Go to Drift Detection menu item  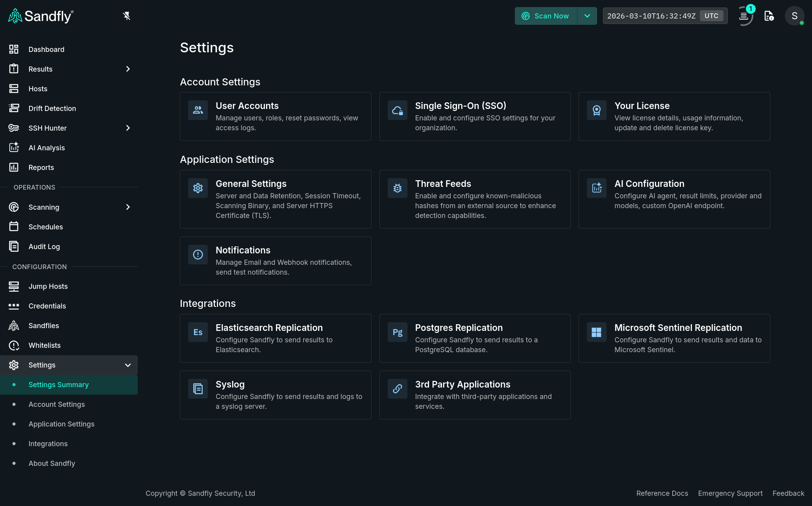point(52,109)
